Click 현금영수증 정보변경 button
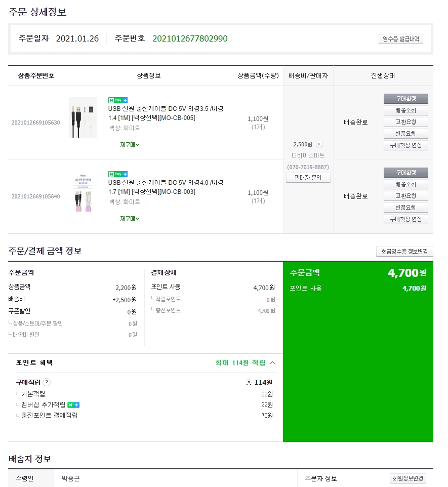448x487 pixels. point(404,252)
